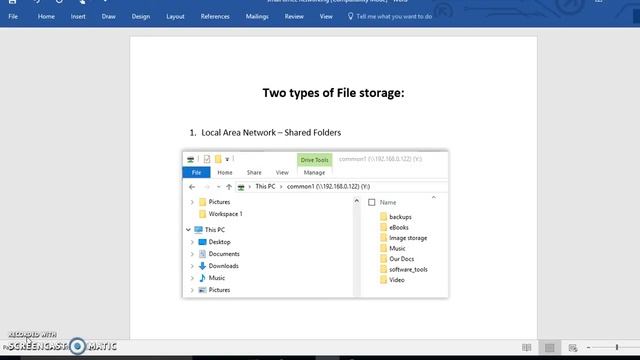Click the This PC computer icon in tree
The width and height of the screenshot is (640, 360).
198,230
